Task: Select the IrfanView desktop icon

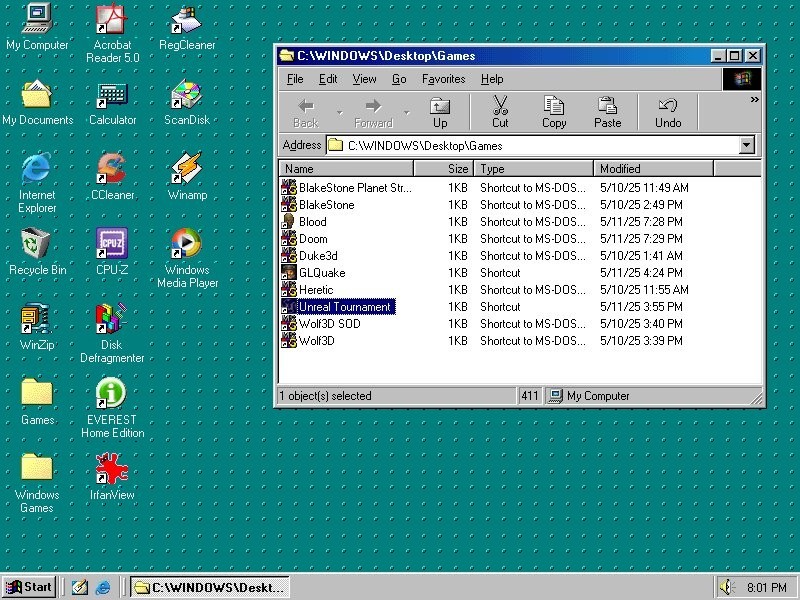Action: click(x=112, y=470)
